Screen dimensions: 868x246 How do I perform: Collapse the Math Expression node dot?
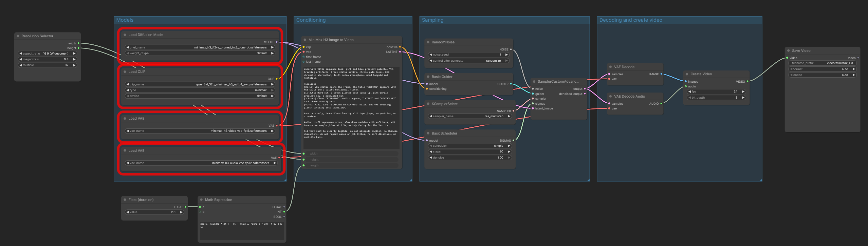coord(201,200)
